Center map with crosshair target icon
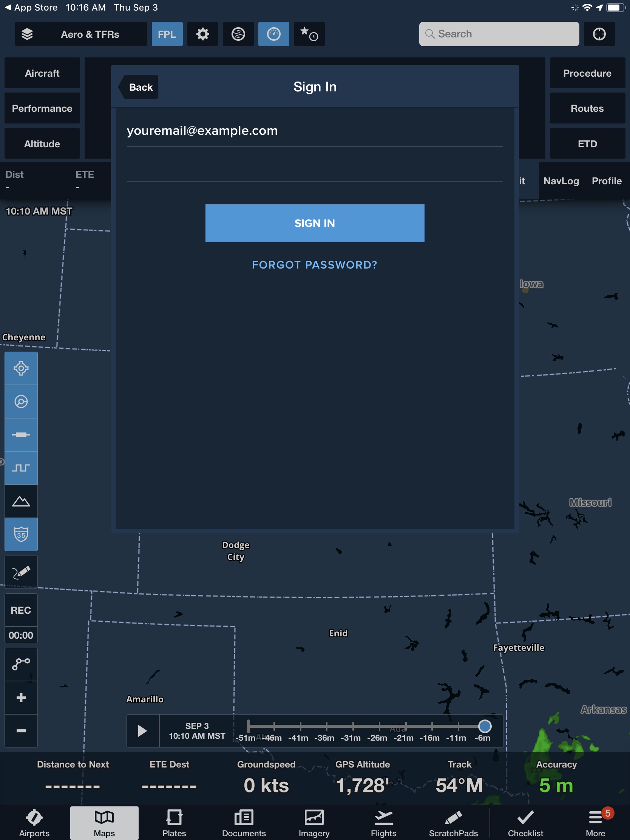 pyautogui.click(x=599, y=34)
